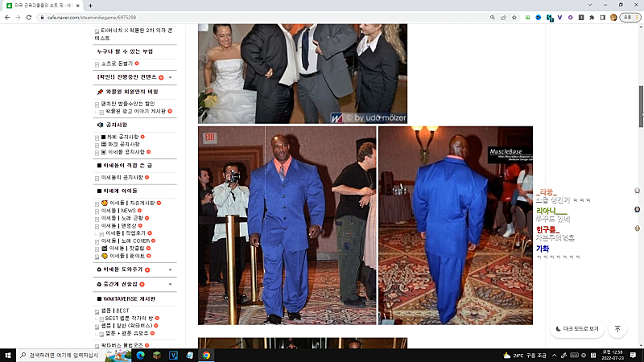Open Chrome from the taskbar
The image size is (644, 362).
point(206,356)
